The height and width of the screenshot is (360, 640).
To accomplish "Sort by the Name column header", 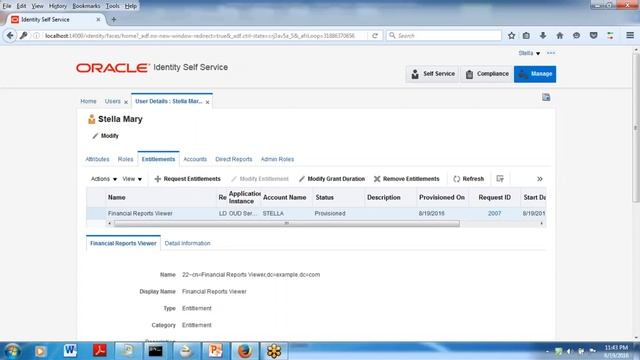I will click(x=160, y=197).
